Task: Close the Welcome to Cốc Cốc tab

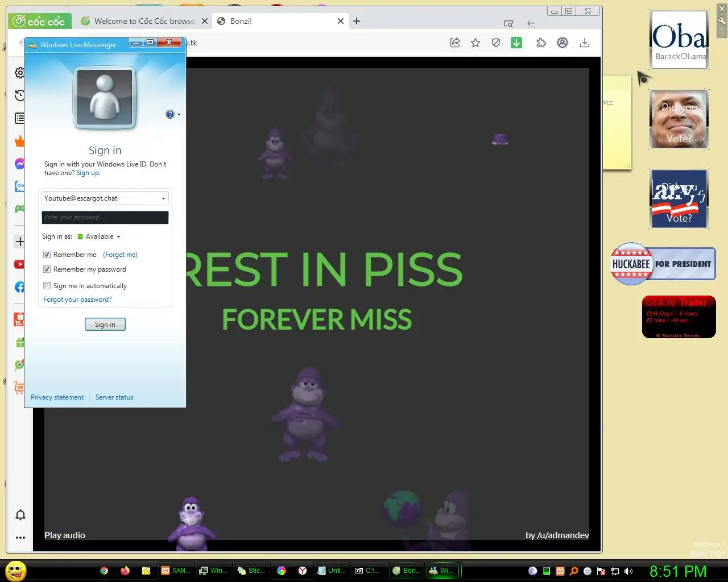Action: click(205, 21)
